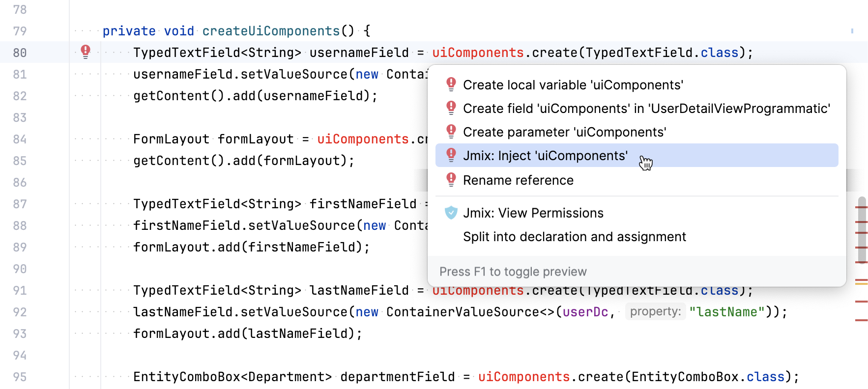Click the editor vertical scrollbar thumb
The width and height of the screenshot is (868, 389).
(862, 229)
